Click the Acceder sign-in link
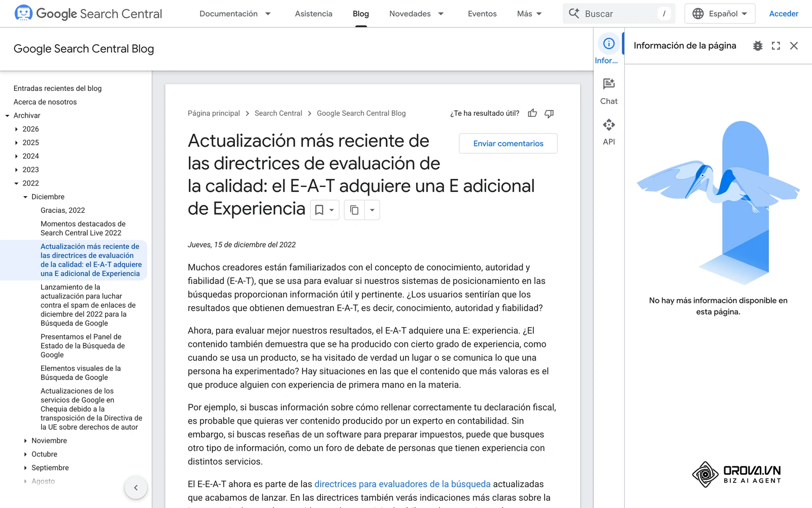 (x=784, y=14)
